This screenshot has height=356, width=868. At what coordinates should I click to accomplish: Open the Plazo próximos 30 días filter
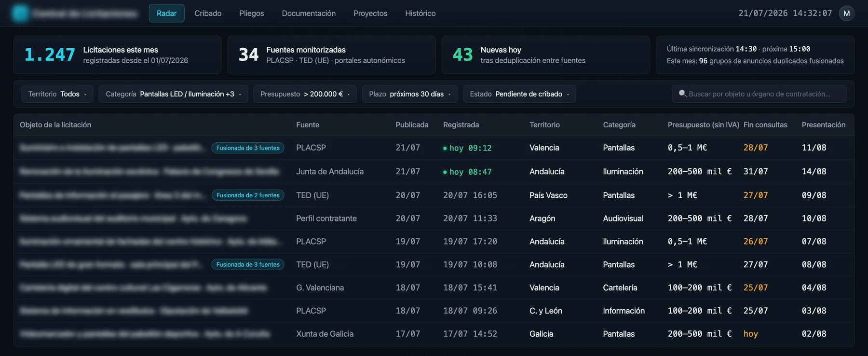point(409,94)
